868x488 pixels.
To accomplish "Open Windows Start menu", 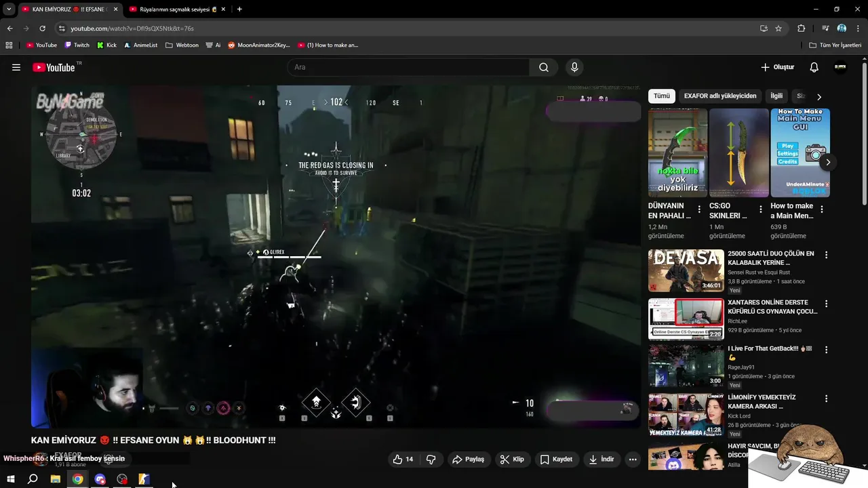I will (11, 479).
